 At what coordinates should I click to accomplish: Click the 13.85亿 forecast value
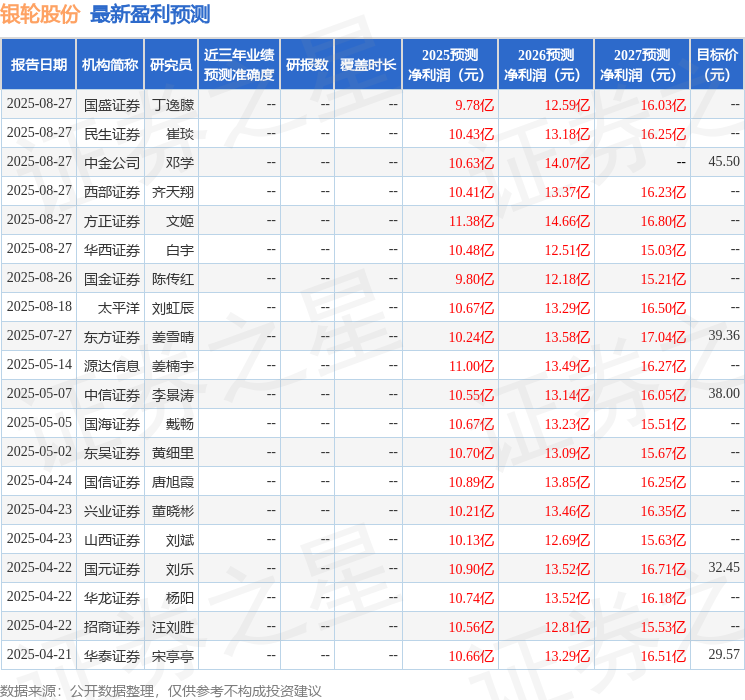[x=567, y=482]
